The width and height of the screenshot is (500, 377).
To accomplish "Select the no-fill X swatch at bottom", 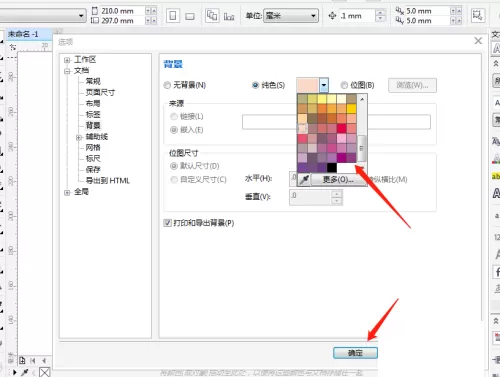I will coord(45,372).
